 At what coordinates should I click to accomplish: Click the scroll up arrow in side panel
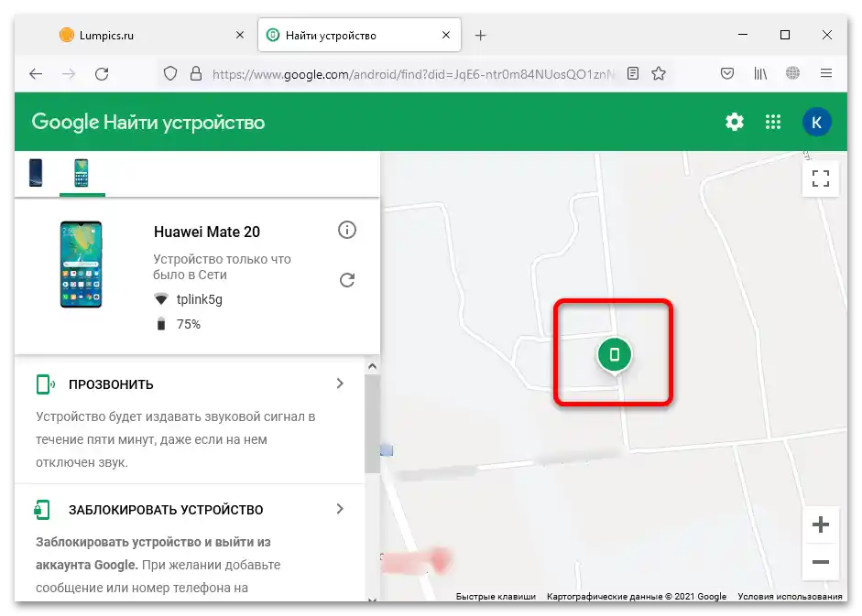[372, 366]
